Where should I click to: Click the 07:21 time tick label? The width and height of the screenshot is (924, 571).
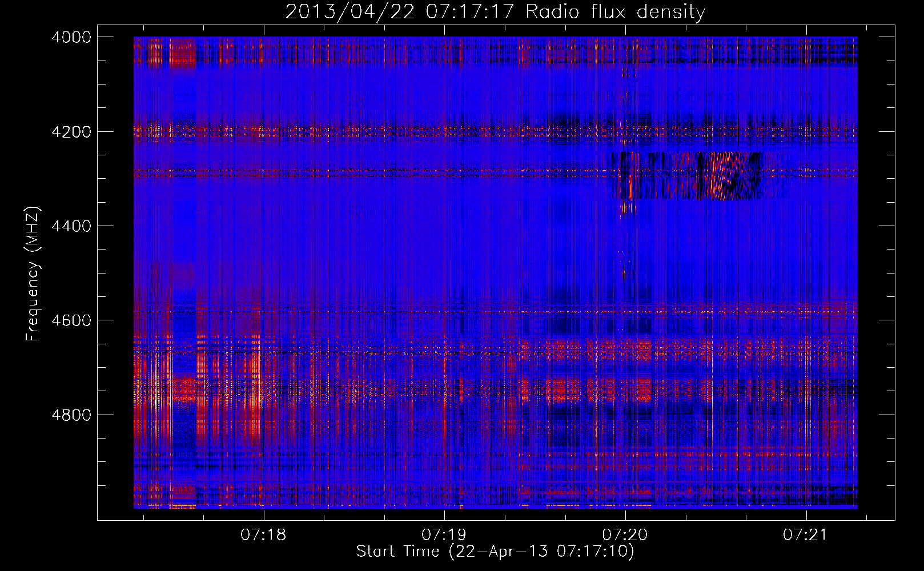805,534
